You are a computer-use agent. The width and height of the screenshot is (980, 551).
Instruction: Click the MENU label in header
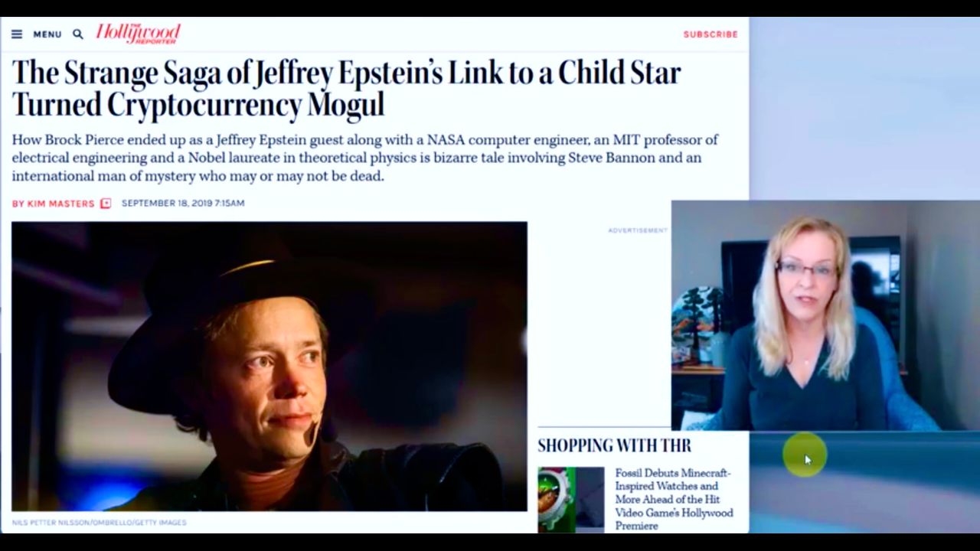tap(47, 34)
